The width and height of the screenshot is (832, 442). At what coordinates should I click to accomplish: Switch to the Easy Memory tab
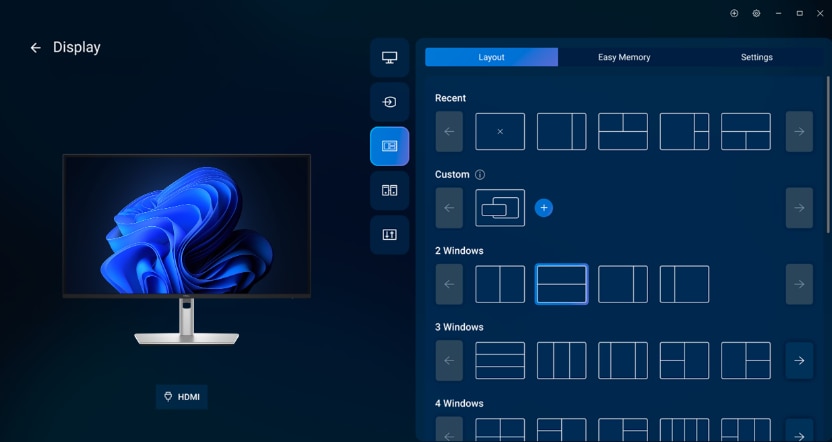pos(624,57)
